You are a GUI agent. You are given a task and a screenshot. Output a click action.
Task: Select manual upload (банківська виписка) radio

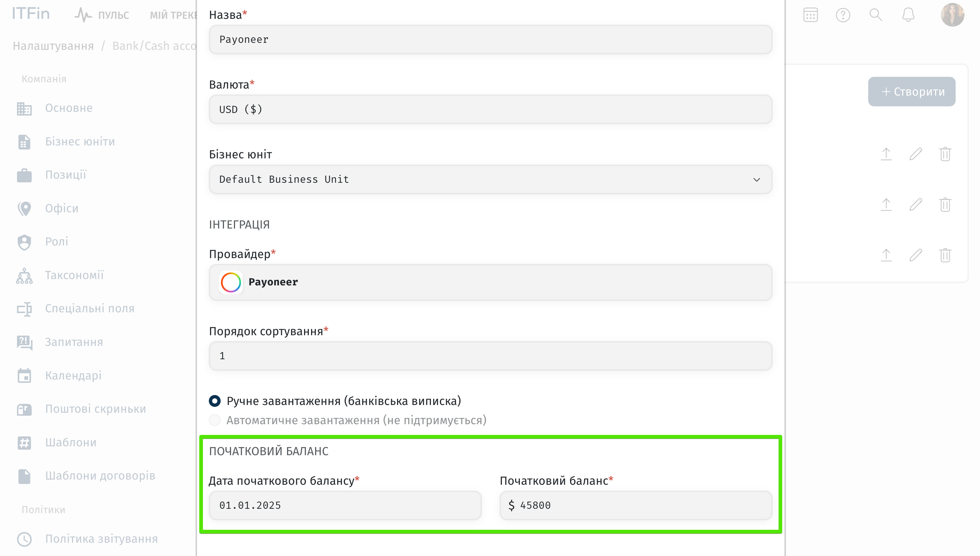click(215, 401)
